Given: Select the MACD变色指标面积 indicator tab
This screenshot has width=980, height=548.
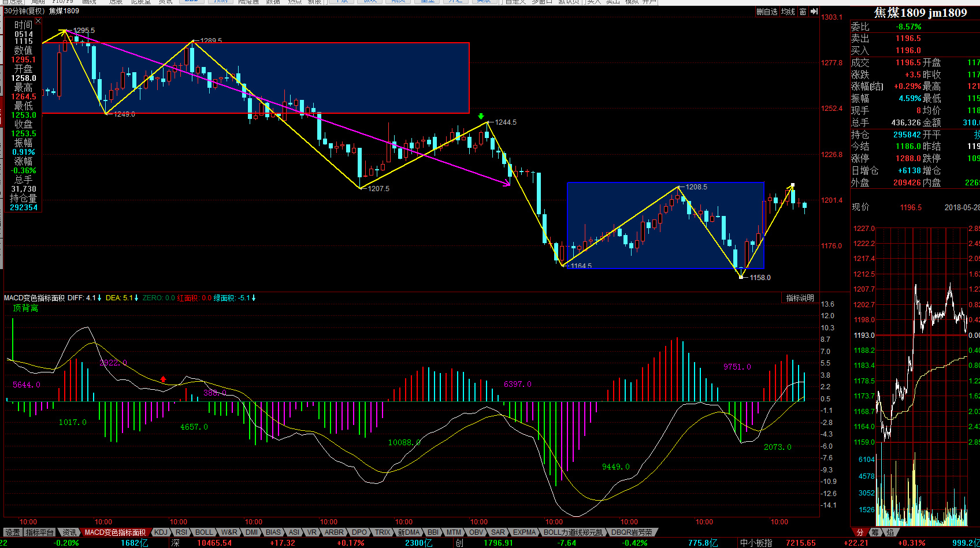Looking at the screenshot, I should click(115, 532).
